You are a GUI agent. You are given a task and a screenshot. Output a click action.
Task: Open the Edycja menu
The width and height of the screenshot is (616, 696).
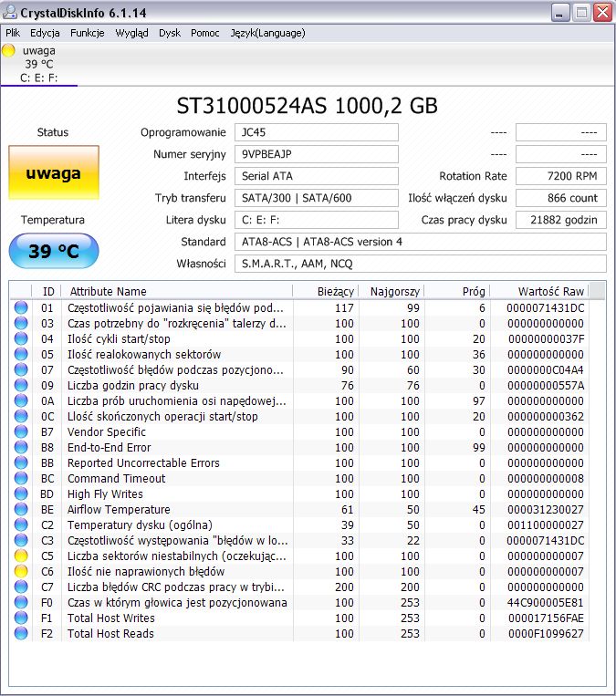point(45,33)
